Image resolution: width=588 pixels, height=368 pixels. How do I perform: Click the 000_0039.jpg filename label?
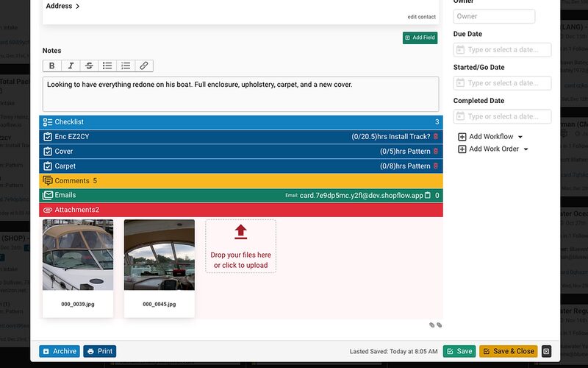(78, 304)
